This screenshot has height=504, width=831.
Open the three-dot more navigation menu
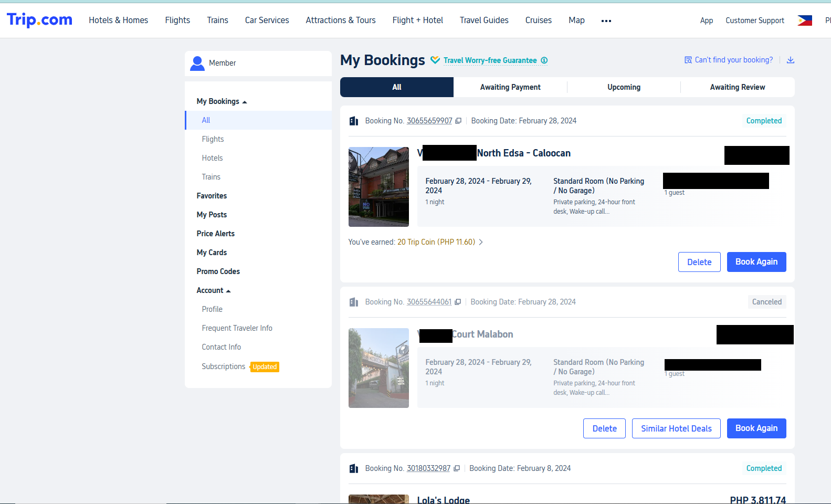pos(606,21)
